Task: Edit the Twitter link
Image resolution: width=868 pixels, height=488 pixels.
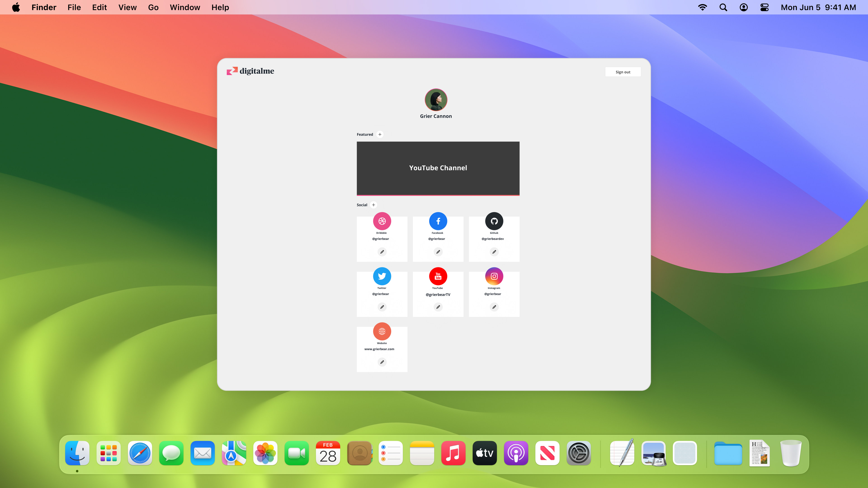Action: tap(382, 307)
